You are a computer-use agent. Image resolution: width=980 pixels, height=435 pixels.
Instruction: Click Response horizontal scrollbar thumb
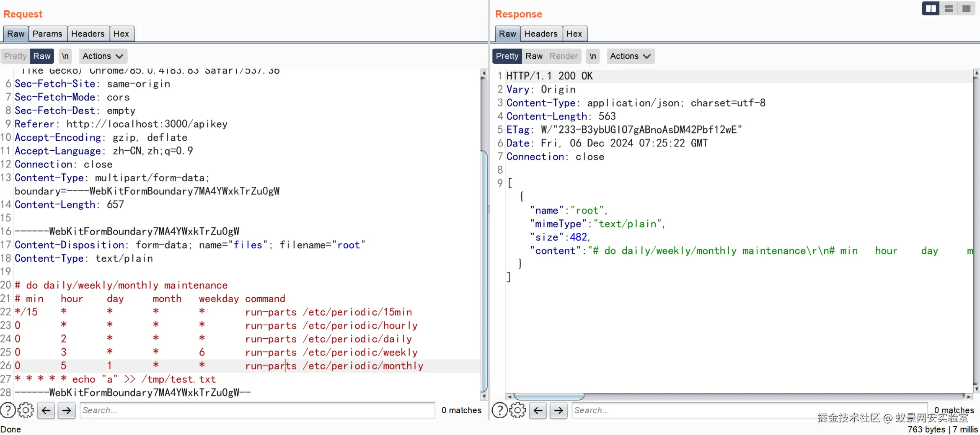[549, 396]
